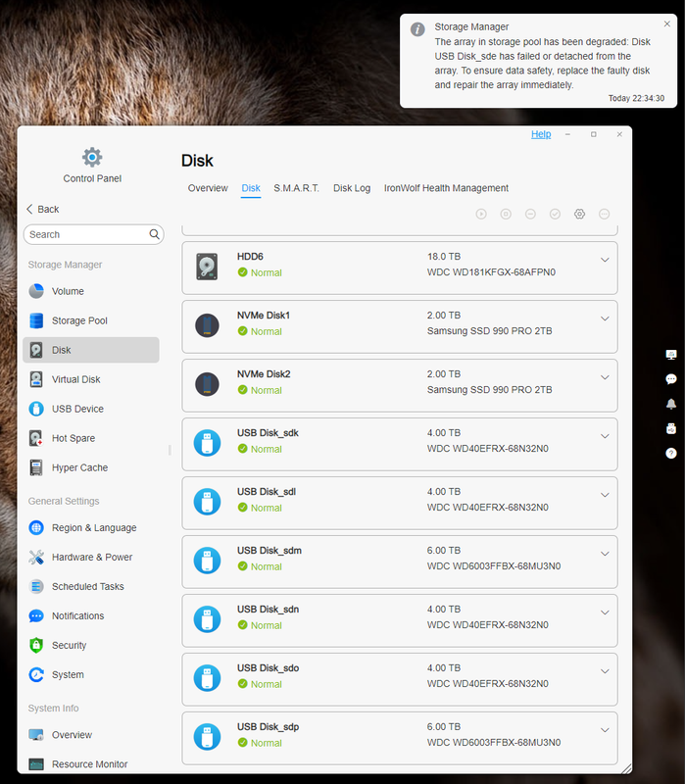Expand the USB Disk_sdl details
Image resolution: width=685 pixels, height=784 pixels.
pos(605,495)
